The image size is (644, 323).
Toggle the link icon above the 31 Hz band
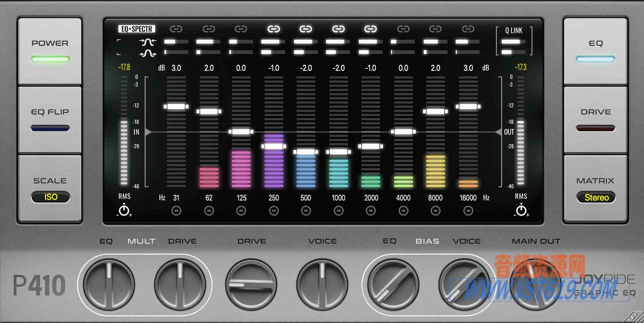pyautogui.click(x=177, y=29)
